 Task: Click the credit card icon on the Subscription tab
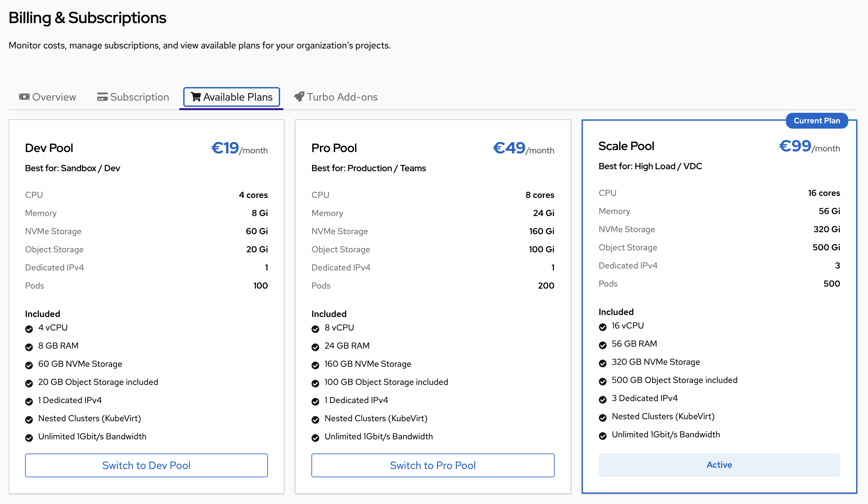102,97
